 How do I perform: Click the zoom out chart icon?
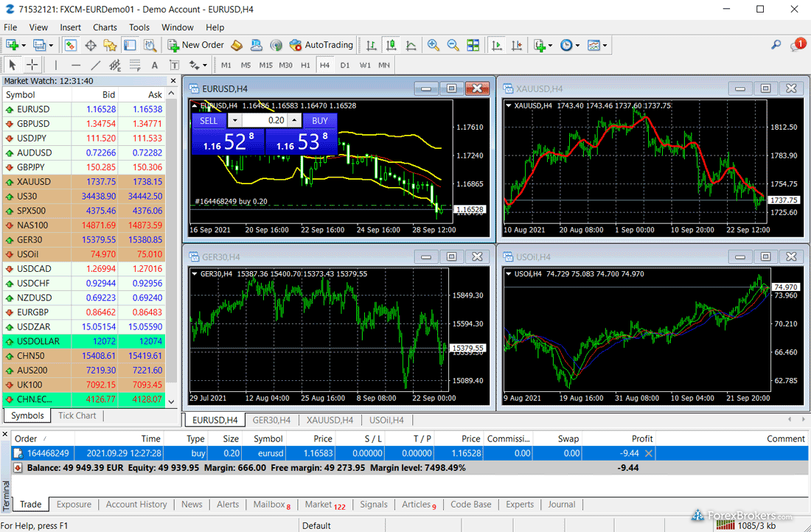click(453, 45)
